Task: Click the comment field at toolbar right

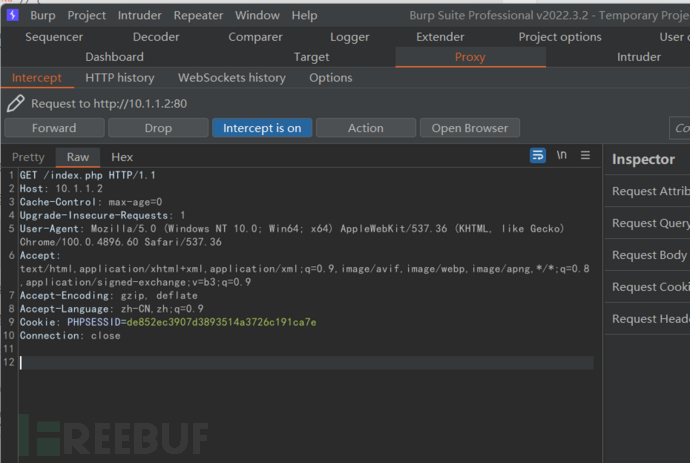Action: (679, 128)
